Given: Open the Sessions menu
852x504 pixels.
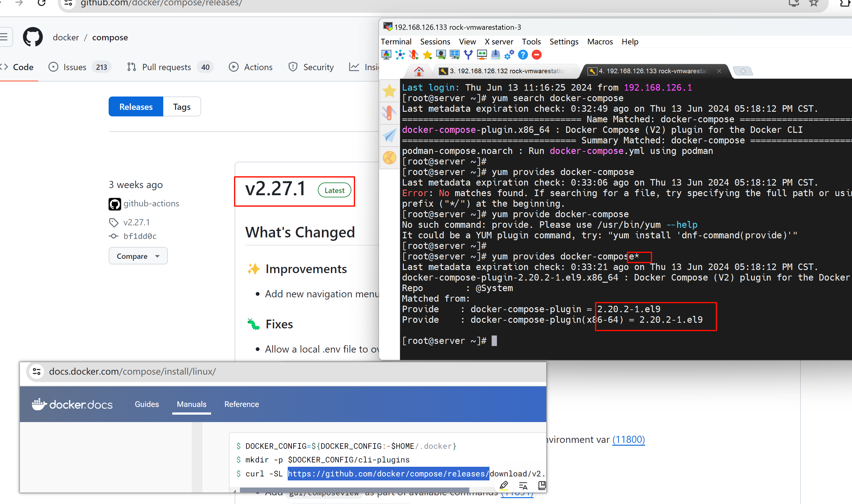Looking at the screenshot, I should tap(435, 42).
